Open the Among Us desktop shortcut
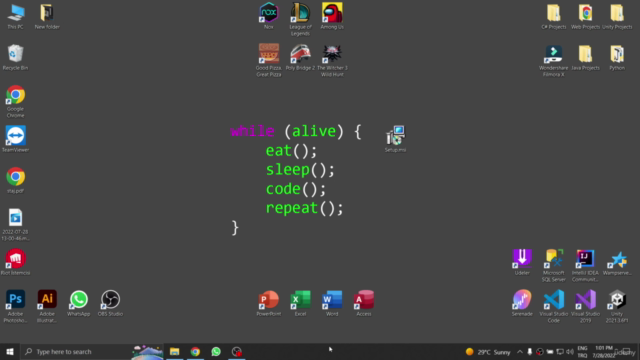This screenshot has height=360, width=640. (332, 16)
